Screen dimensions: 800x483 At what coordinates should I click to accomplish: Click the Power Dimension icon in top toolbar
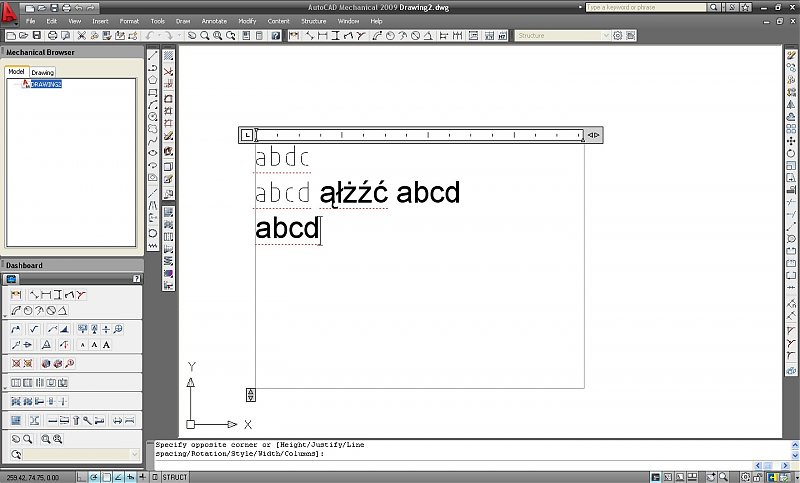[x=294, y=36]
